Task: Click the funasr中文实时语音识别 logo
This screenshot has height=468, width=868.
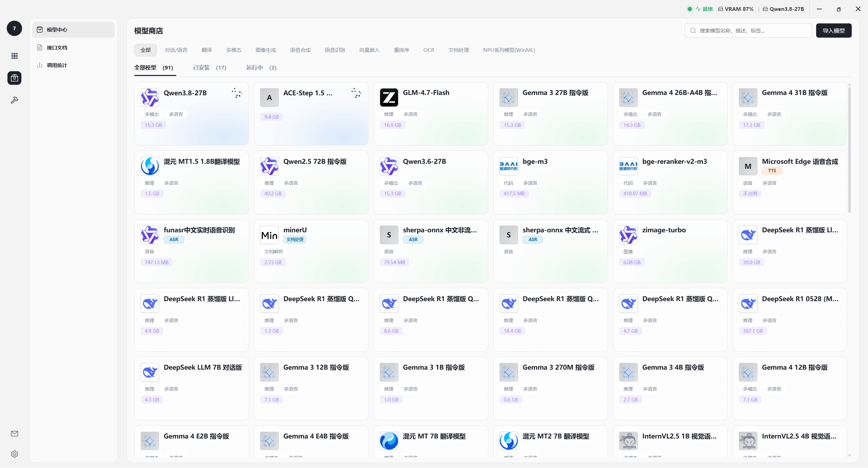Action: 150,235
